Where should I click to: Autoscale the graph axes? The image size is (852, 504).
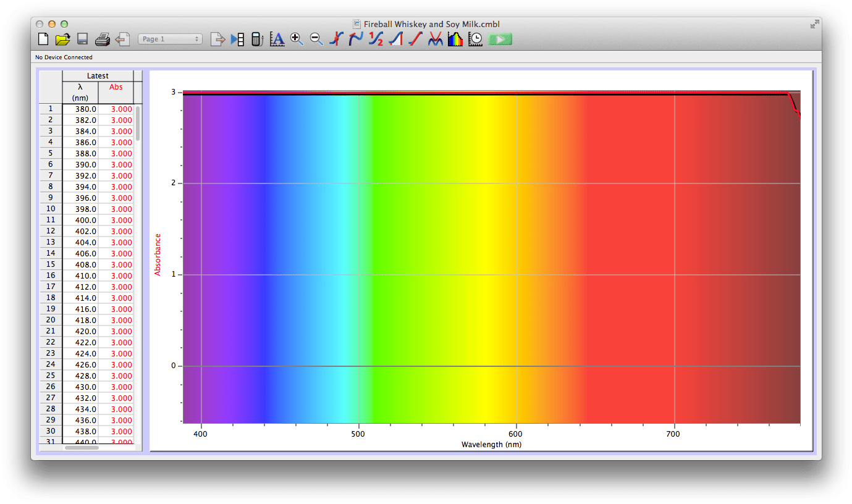277,38
